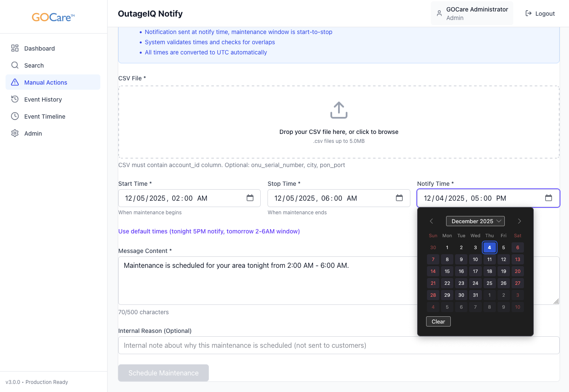Open Event Timeline in the sidebar
The image size is (569, 392).
click(45, 116)
